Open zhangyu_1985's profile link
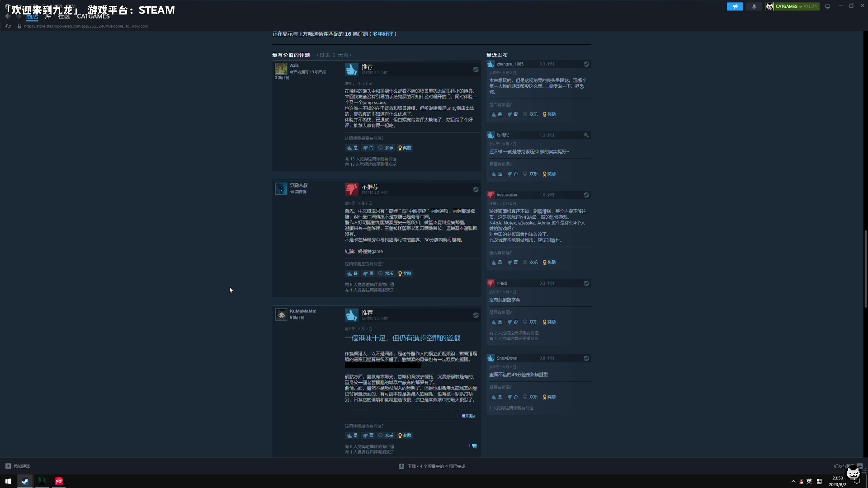This screenshot has width=868, height=488. pyautogui.click(x=510, y=64)
